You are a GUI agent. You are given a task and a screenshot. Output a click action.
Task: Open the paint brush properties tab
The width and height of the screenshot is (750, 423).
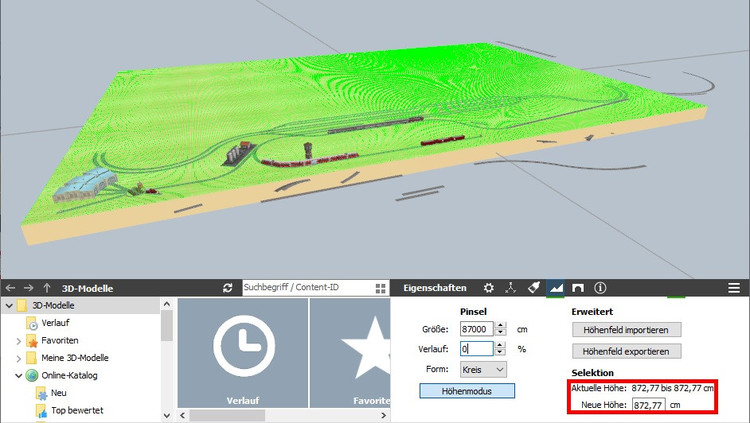click(x=534, y=287)
